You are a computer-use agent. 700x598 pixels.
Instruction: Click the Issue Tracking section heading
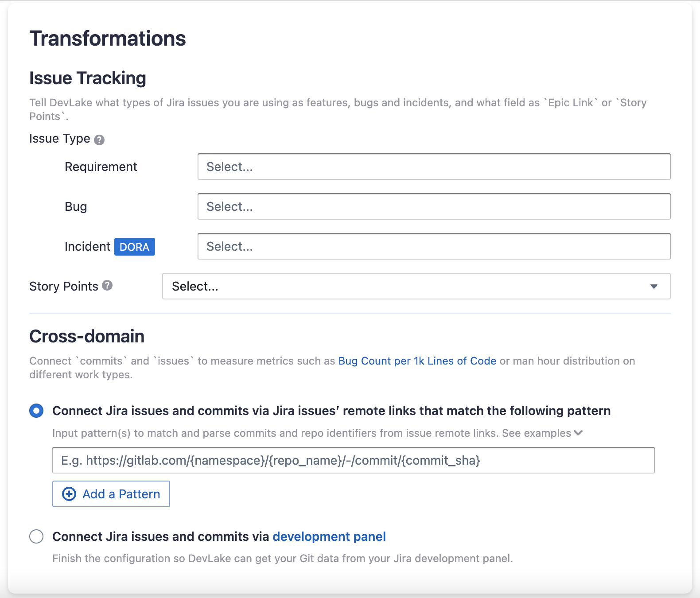[x=88, y=78]
